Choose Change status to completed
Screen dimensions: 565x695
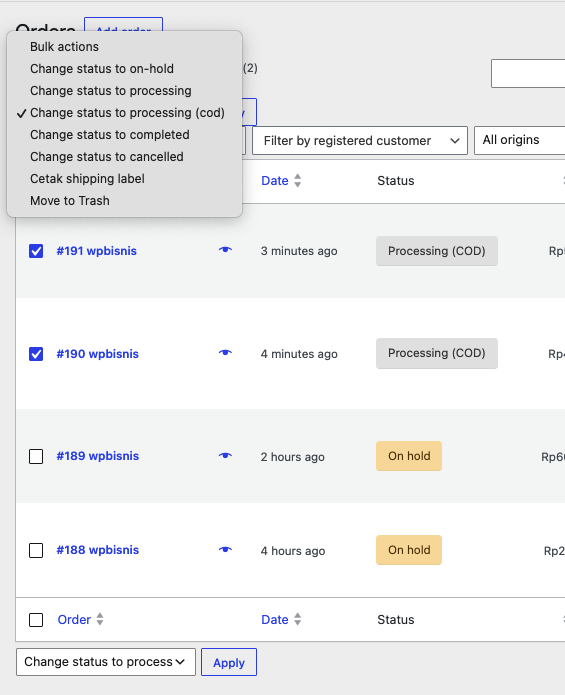(x=109, y=135)
